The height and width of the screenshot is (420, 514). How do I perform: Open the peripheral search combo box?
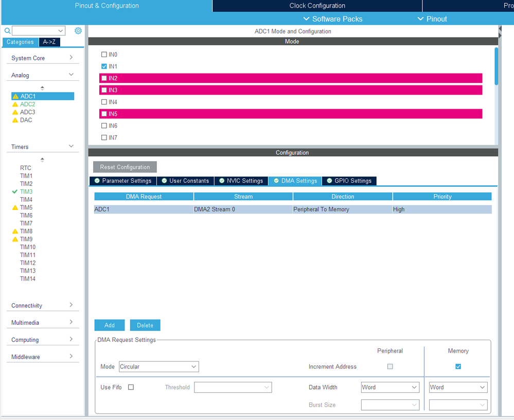click(x=39, y=31)
